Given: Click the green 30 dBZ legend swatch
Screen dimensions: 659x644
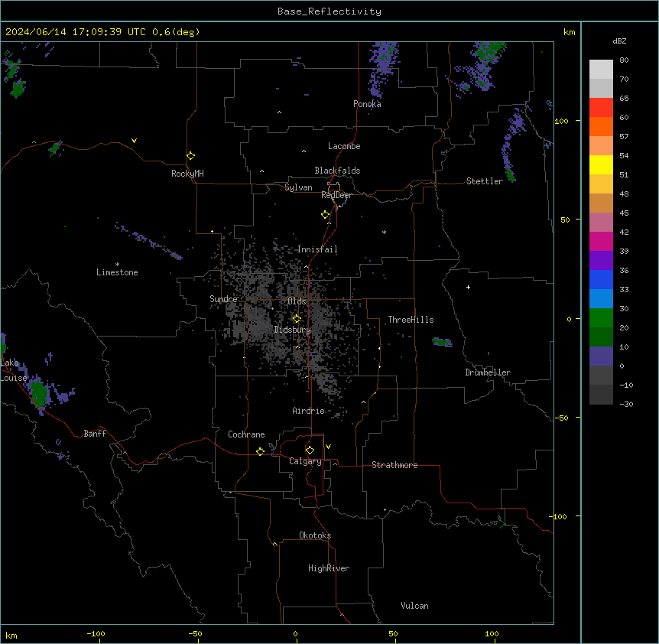Looking at the screenshot, I should coord(601,318).
